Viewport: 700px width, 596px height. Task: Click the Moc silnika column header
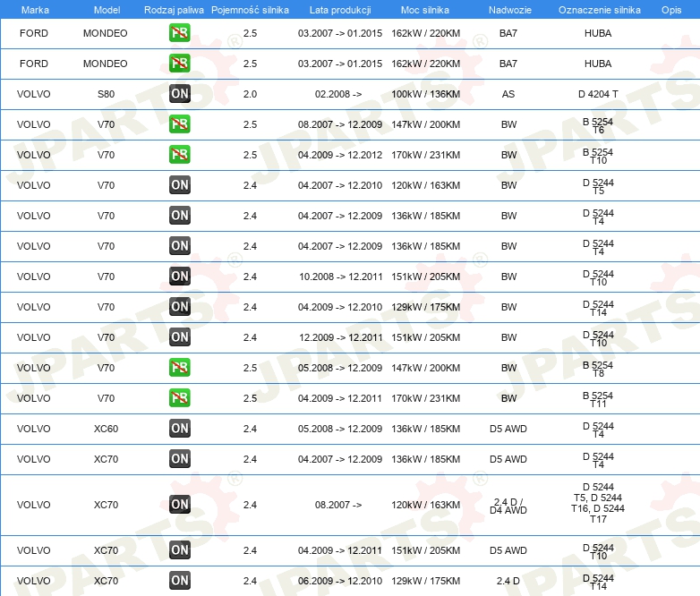point(425,10)
